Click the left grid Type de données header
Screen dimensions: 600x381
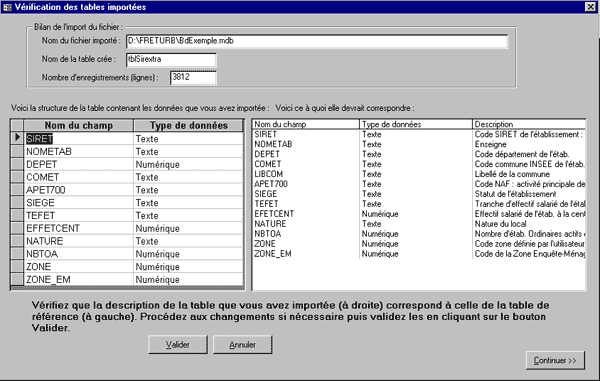188,125
